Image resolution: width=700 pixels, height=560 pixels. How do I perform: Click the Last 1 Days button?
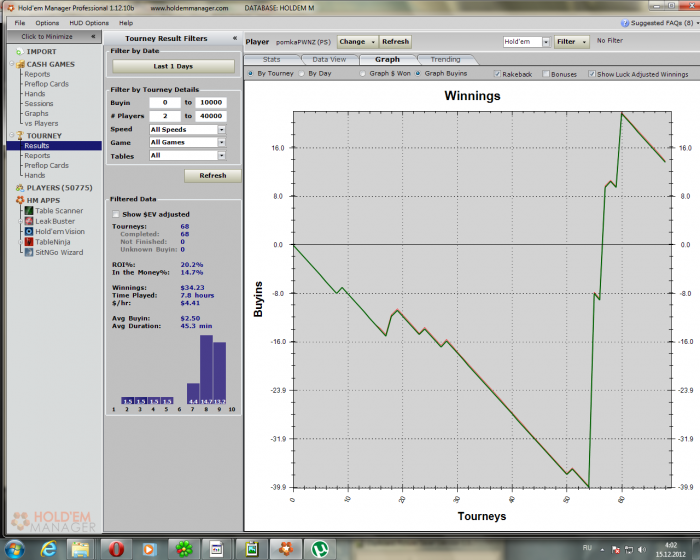173,66
